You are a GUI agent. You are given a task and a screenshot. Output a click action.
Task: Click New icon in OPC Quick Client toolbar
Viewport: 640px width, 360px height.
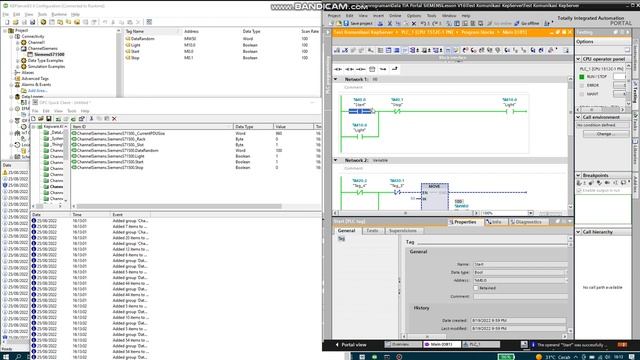point(33,119)
